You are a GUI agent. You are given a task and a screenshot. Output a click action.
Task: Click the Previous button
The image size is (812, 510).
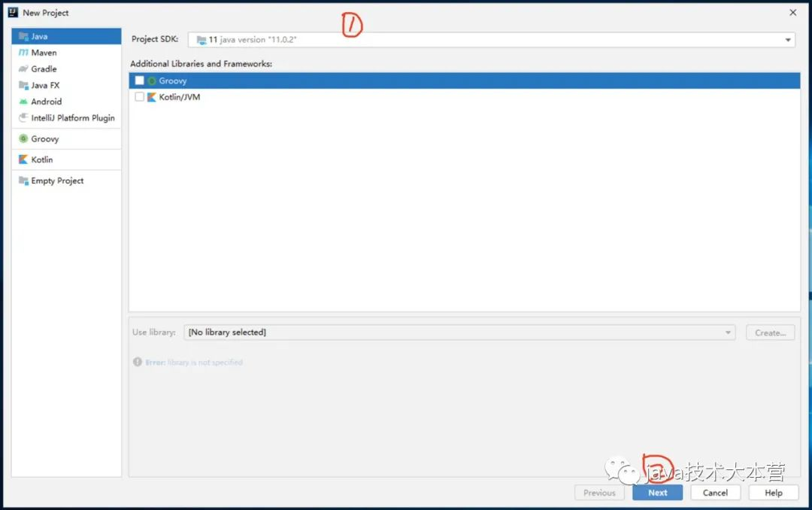click(x=600, y=493)
